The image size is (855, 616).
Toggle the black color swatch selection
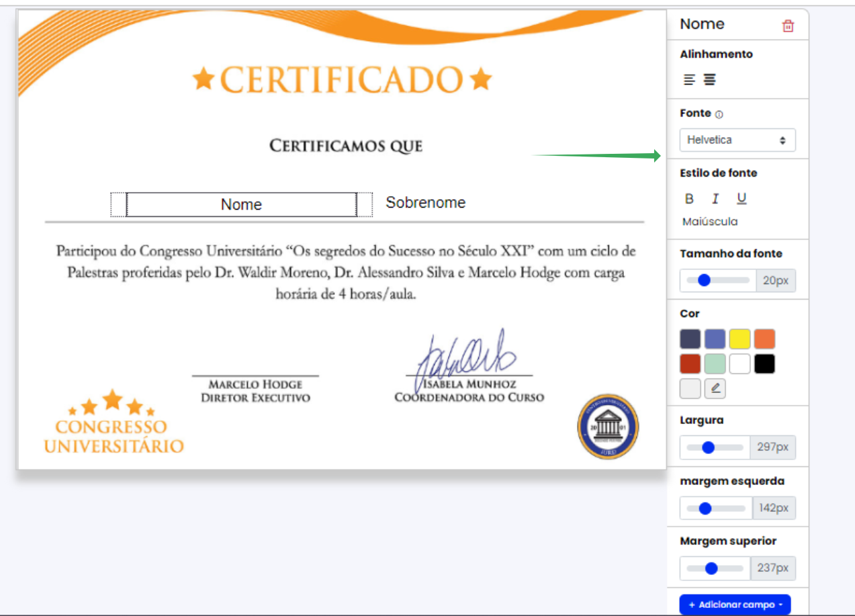coord(764,363)
